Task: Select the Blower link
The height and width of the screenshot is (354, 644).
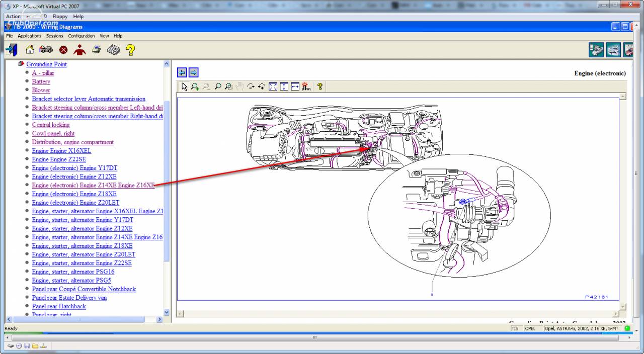Action: pos(41,90)
